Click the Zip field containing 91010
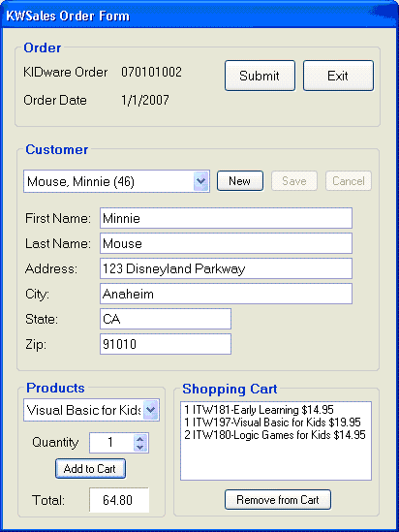Image resolution: width=399 pixels, height=532 pixels. click(166, 344)
